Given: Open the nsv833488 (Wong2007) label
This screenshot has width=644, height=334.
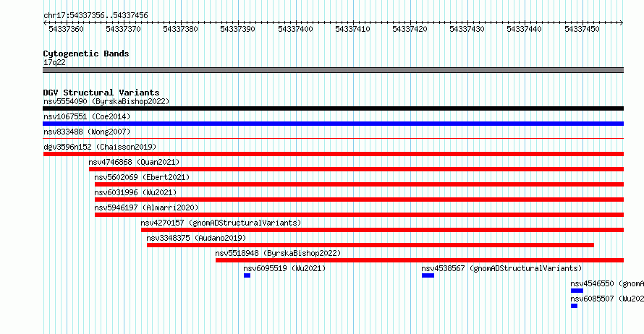Looking at the screenshot, I should (x=87, y=132).
